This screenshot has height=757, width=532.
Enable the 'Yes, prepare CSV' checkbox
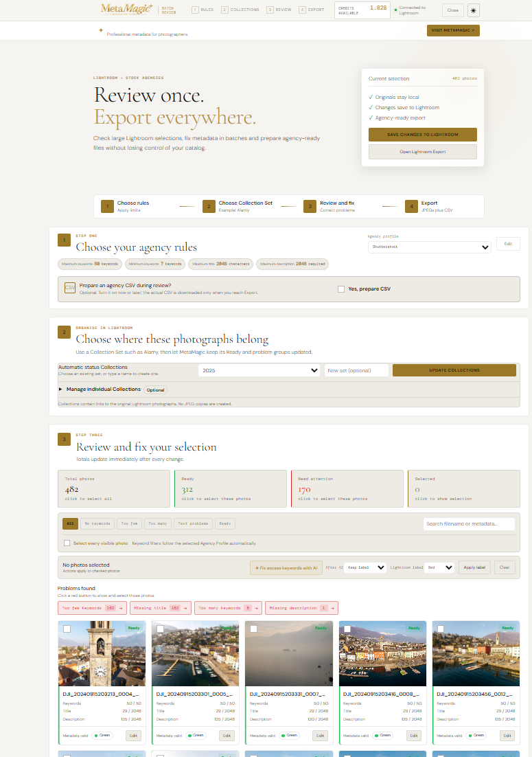click(x=341, y=289)
